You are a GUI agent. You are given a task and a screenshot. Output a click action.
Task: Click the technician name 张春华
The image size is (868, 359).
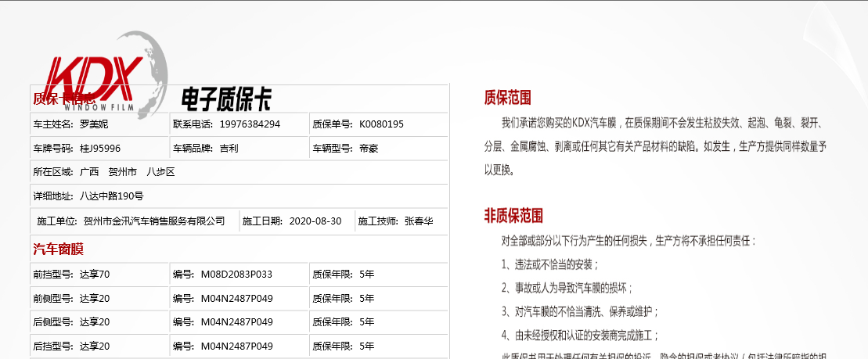[418, 221]
